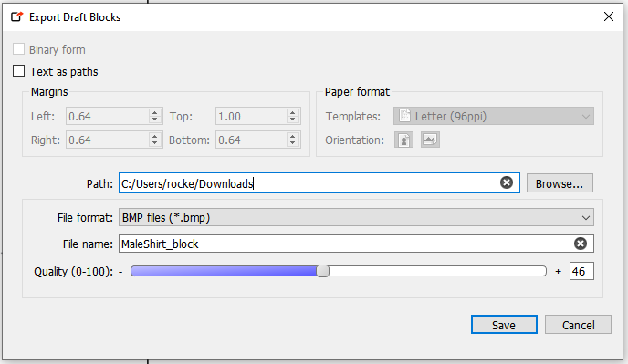Click the Margins group label

pos(49,92)
